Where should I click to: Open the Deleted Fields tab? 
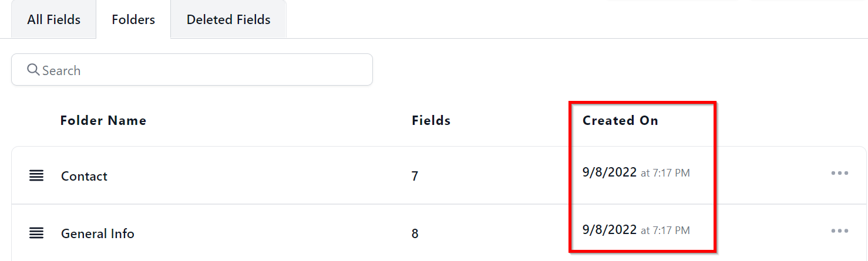pos(228,19)
